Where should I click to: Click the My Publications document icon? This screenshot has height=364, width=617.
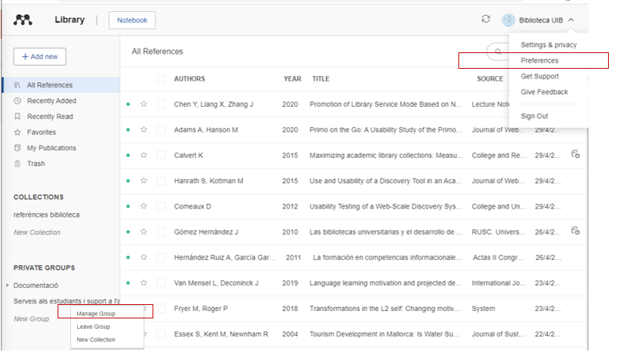click(x=17, y=148)
